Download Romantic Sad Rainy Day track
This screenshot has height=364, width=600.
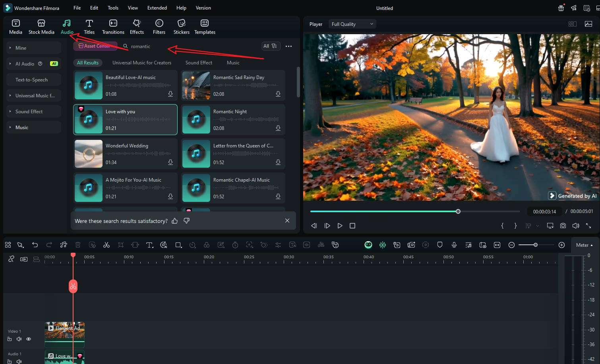click(x=278, y=94)
